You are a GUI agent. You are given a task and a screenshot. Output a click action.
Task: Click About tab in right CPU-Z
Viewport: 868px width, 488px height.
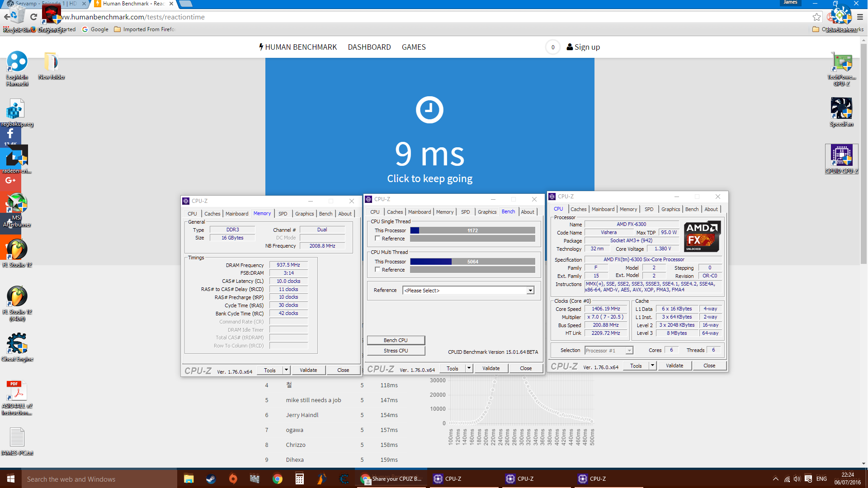(x=711, y=209)
